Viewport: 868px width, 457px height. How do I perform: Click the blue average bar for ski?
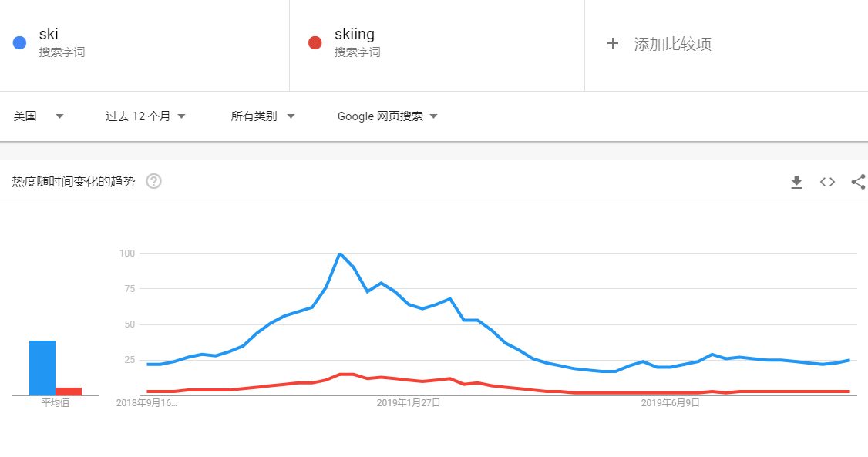click(42, 368)
